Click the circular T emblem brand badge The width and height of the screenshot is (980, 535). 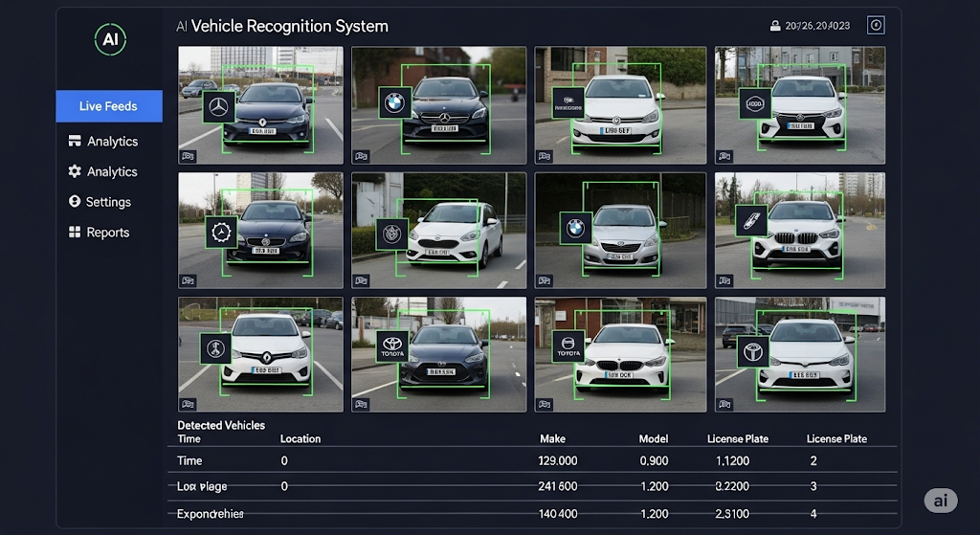753,352
